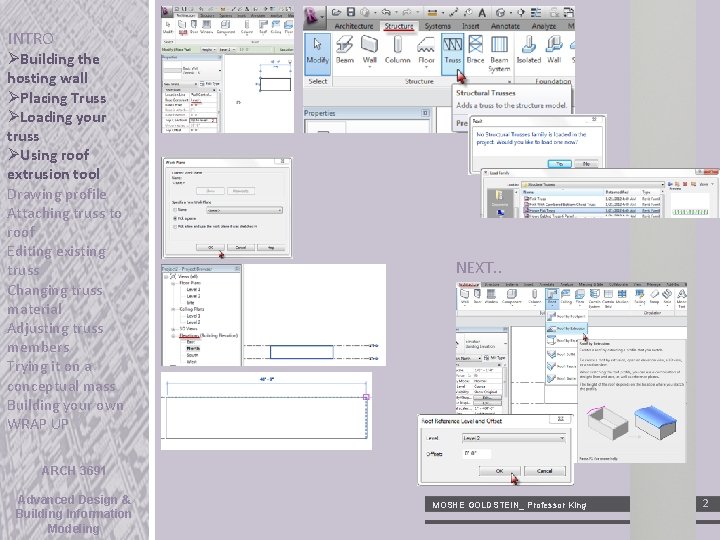Choose the Beam System tool
Image resolution: width=720 pixels, height=540 pixels.
tap(499, 54)
